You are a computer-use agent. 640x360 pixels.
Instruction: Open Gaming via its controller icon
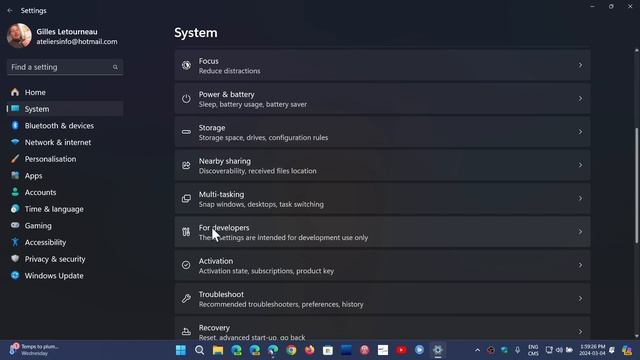coord(15,225)
